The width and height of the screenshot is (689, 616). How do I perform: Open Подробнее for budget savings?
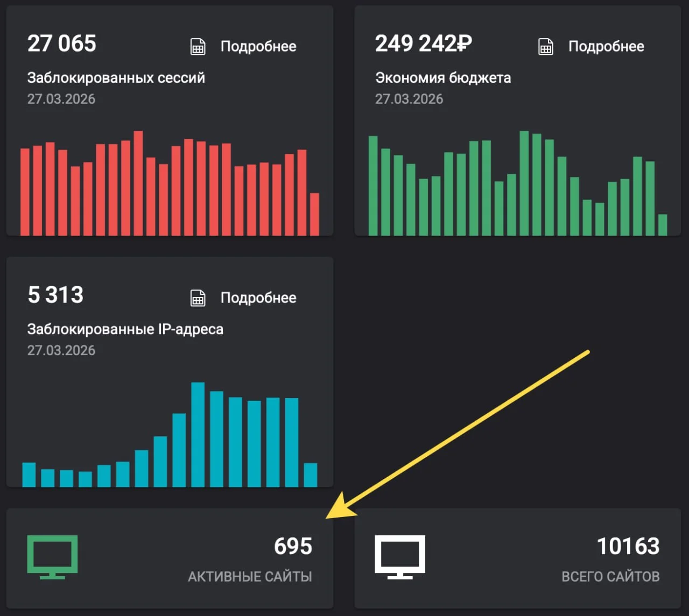pyautogui.click(x=606, y=47)
